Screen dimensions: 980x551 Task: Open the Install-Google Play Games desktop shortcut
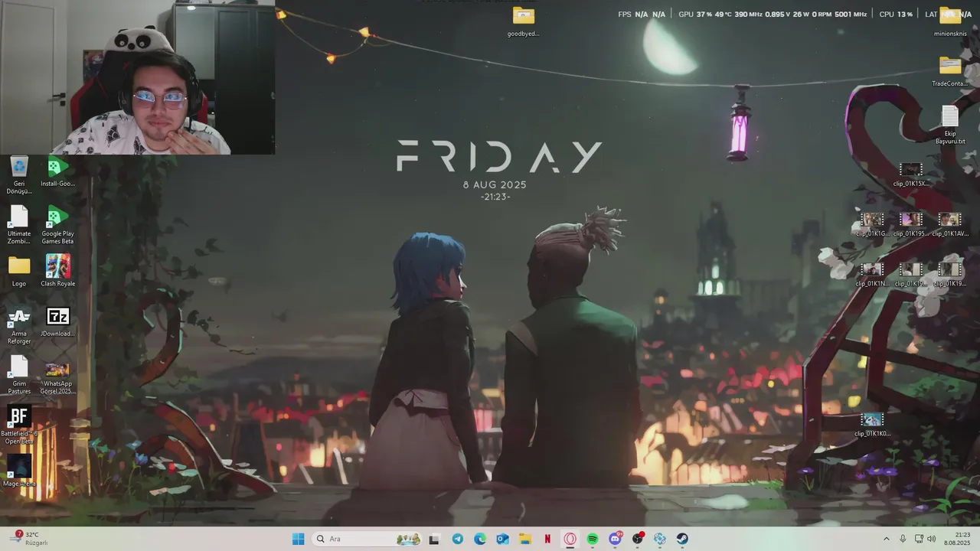(57, 172)
